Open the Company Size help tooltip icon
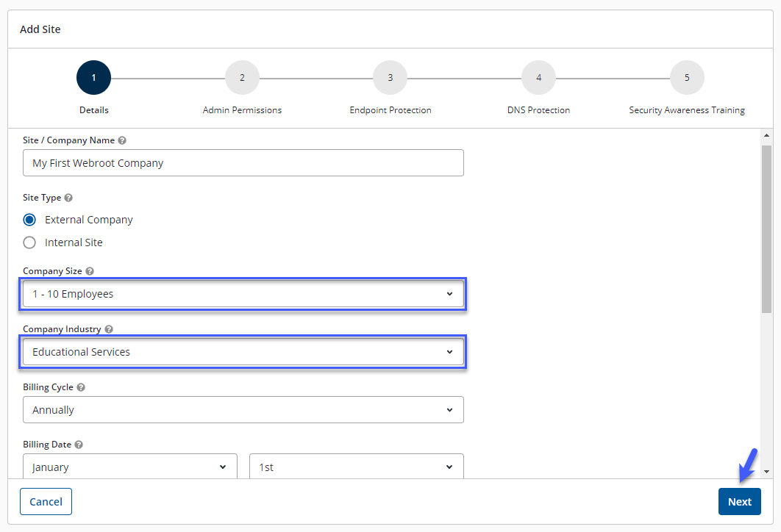Viewport: 781px width, 532px height. 90,271
